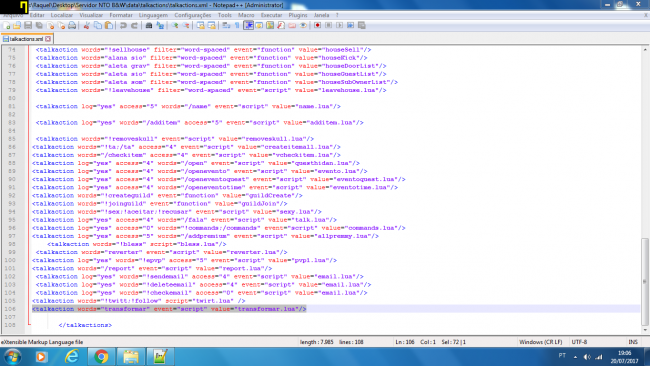Click the scrollbar down arrow in editor
This screenshot has height=366, width=650.
[x=645, y=330]
